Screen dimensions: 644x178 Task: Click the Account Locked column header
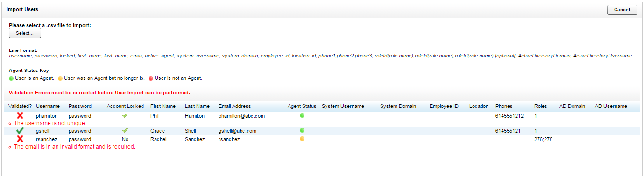click(x=125, y=106)
